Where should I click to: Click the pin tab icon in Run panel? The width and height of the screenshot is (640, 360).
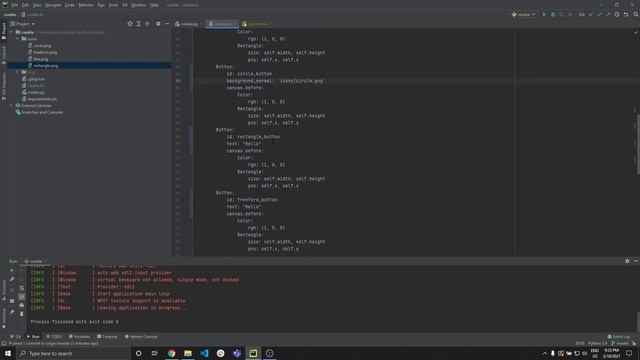click(12, 312)
